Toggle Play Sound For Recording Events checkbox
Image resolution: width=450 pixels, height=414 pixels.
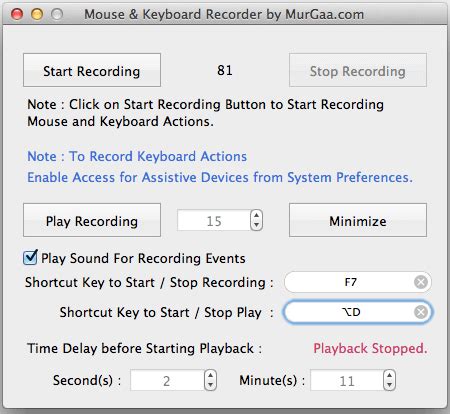coord(30,258)
